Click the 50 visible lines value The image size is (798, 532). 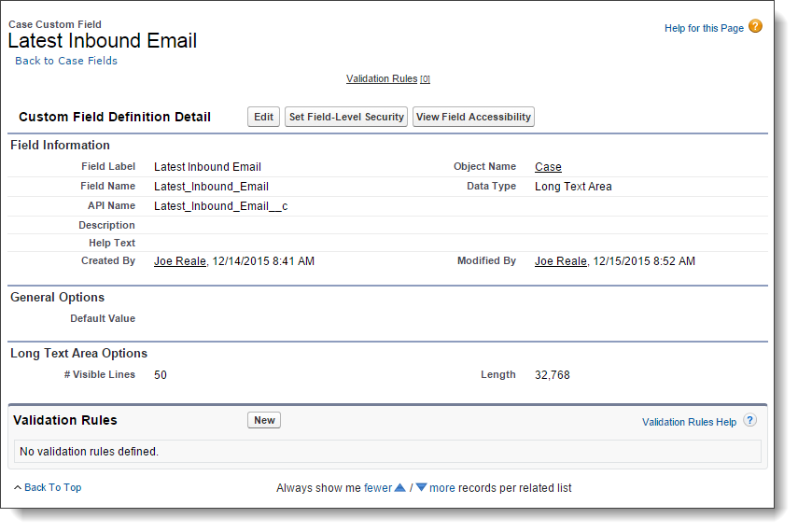click(161, 375)
